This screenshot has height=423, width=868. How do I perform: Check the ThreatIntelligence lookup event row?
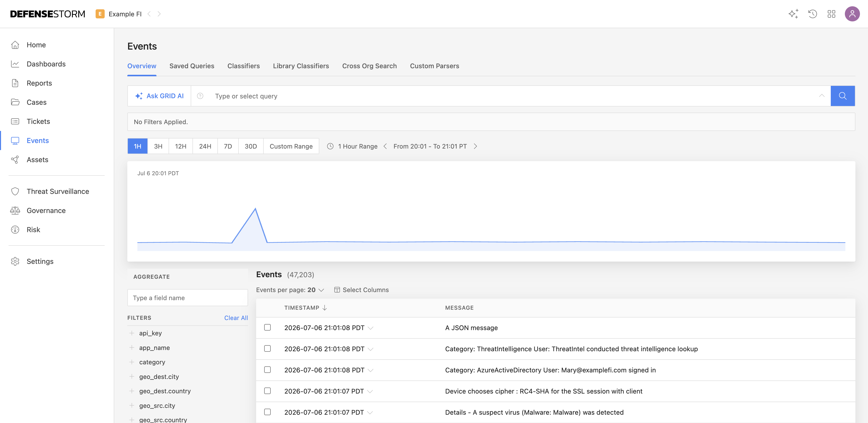[x=267, y=348]
